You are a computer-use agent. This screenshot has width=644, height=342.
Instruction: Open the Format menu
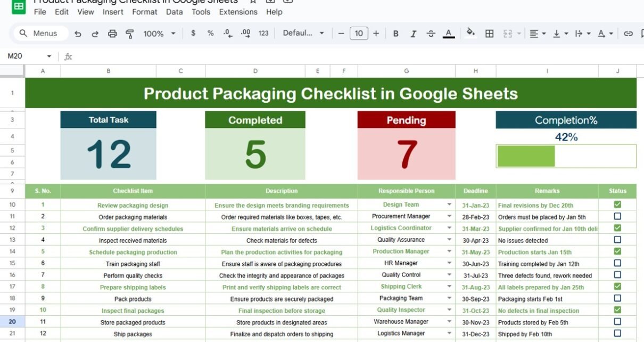click(145, 12)
